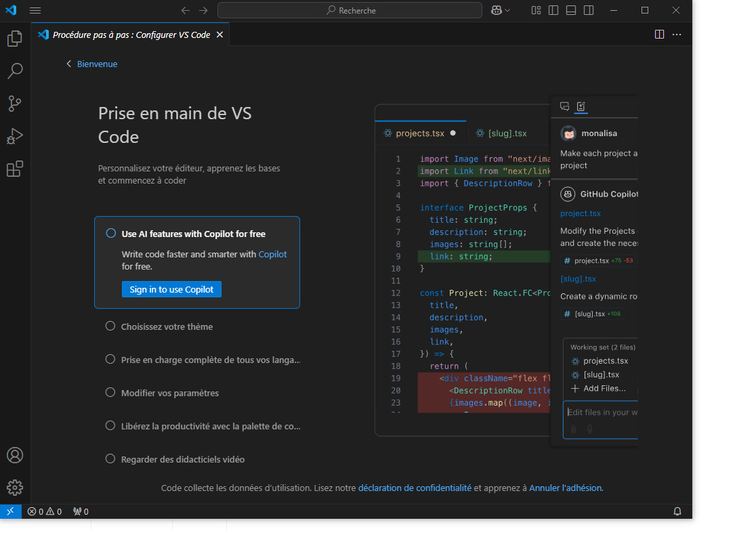This screenshot has width=756, height=533.
Task: Close the Procédure pas à pas tab
Action: point(220,35)
